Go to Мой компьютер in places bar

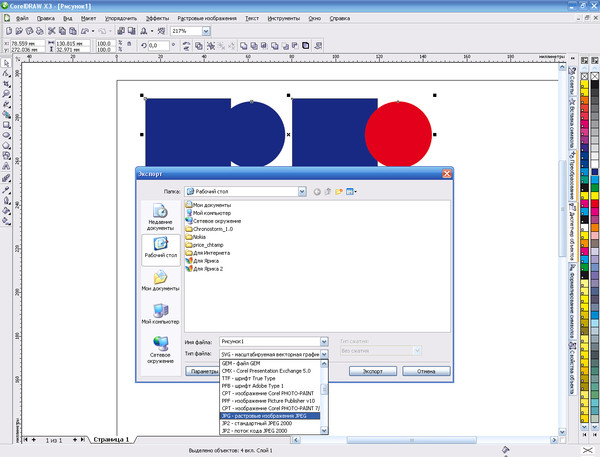click(x=160, y=314)
